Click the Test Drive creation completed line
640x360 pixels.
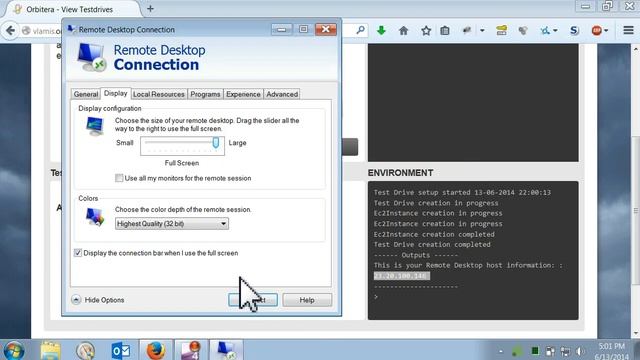click(432, 244)
